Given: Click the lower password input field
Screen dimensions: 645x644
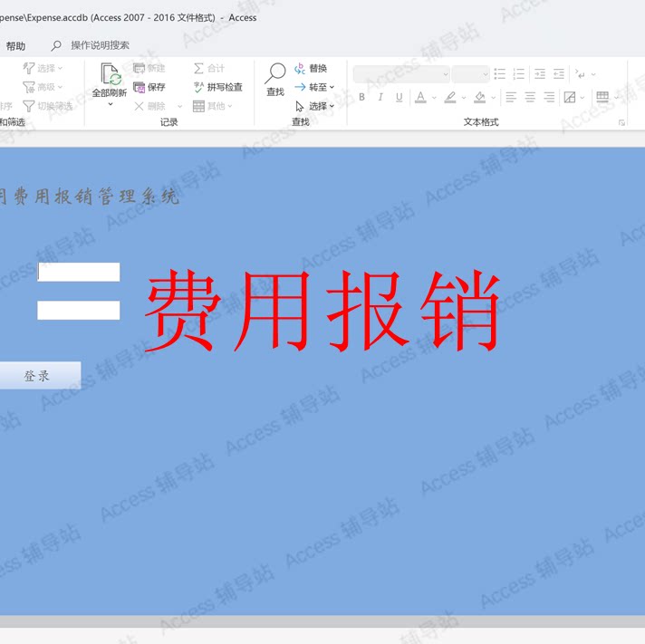Looking at the screenshot, I should tap(79, 310).
